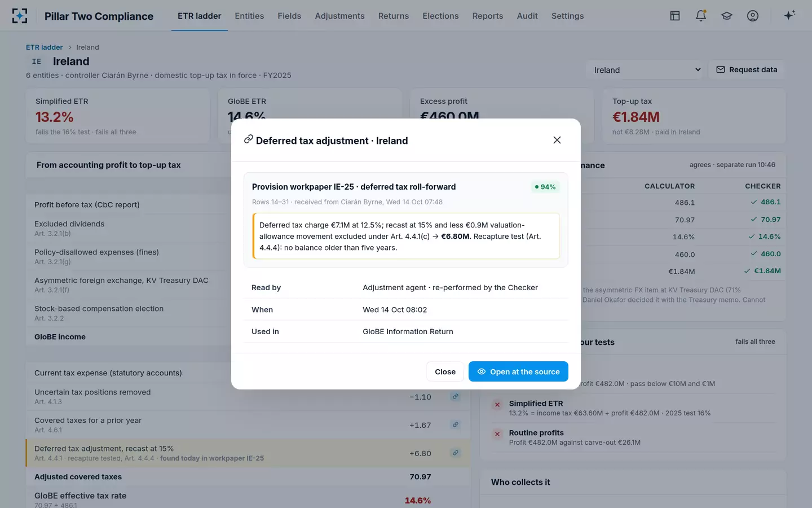812x508 pixels.
Task: Open the user account icon
Action: click(x=753, y=16)
